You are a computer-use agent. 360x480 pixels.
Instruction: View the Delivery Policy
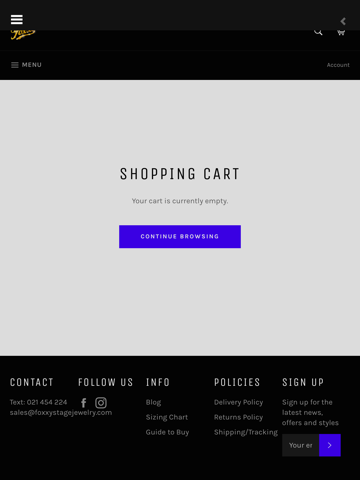[238, 402]
